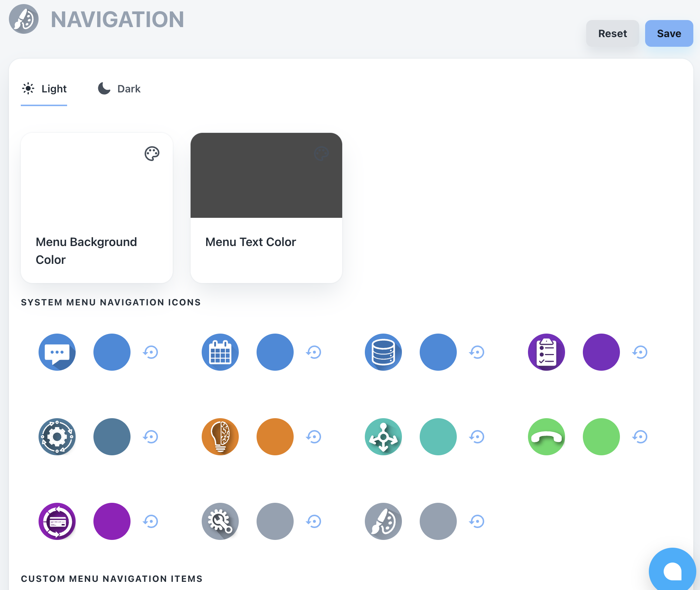The image size is (700, 590).
Task: Reset the phone icon color
Action: pos(640,437)
